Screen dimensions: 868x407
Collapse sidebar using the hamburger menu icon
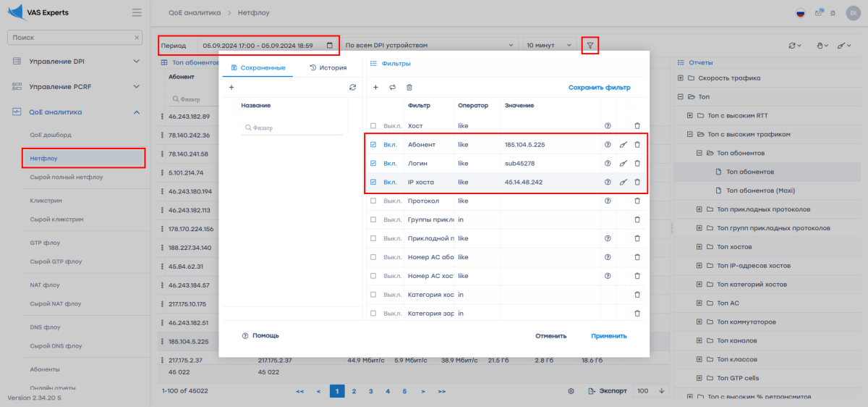[137, 12]
